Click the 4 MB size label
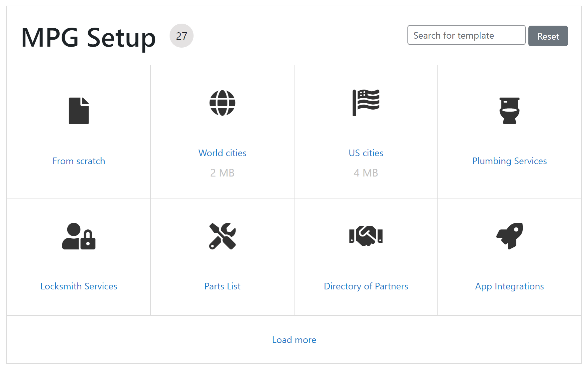Viewport: 588px width, 368px height. pos(366,173)
